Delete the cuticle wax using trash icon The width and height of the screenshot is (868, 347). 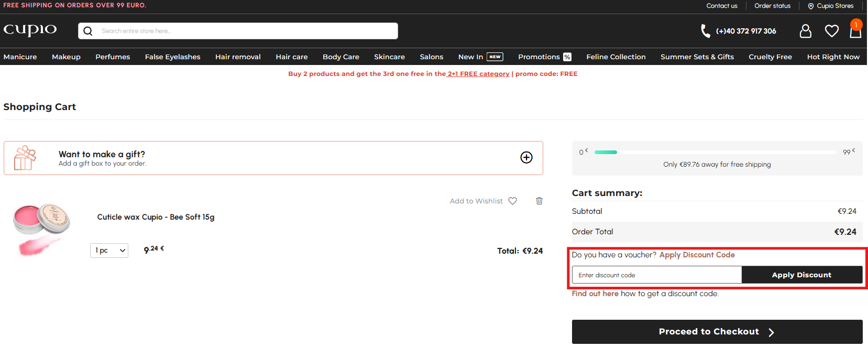(x=539, y=201)
